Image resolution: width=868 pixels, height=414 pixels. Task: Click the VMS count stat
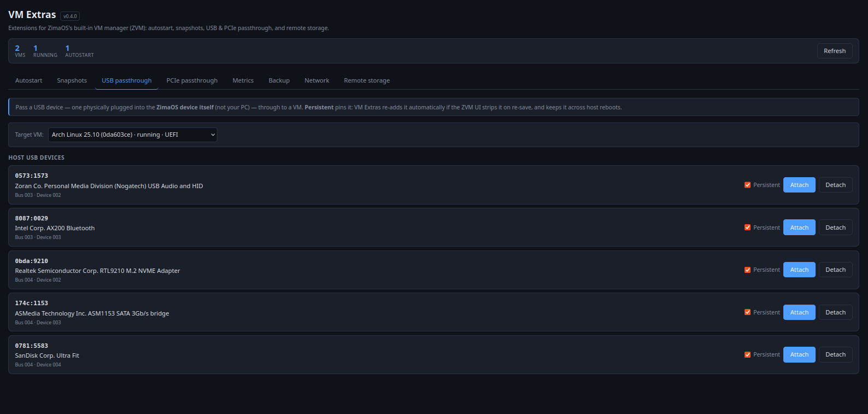click(20, 51)
